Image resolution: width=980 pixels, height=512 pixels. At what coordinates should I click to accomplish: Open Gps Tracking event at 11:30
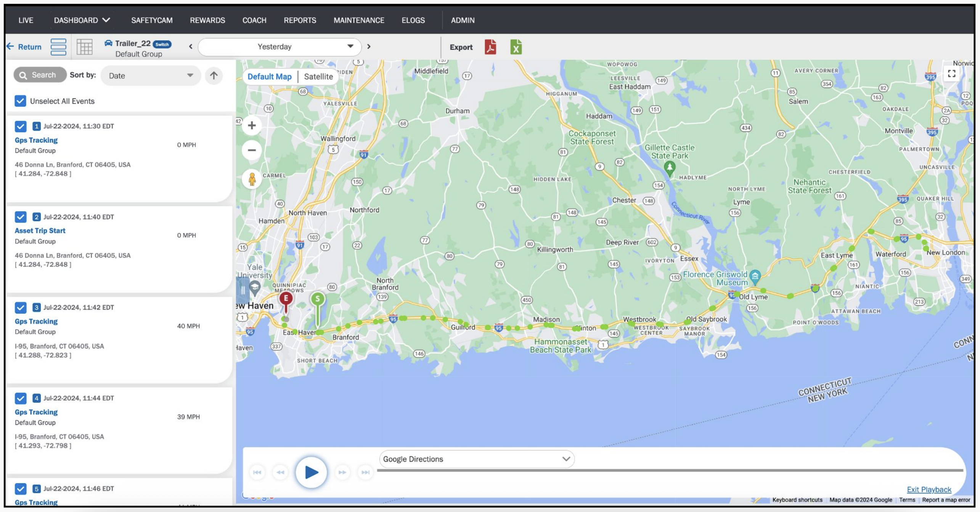[36, 140]
